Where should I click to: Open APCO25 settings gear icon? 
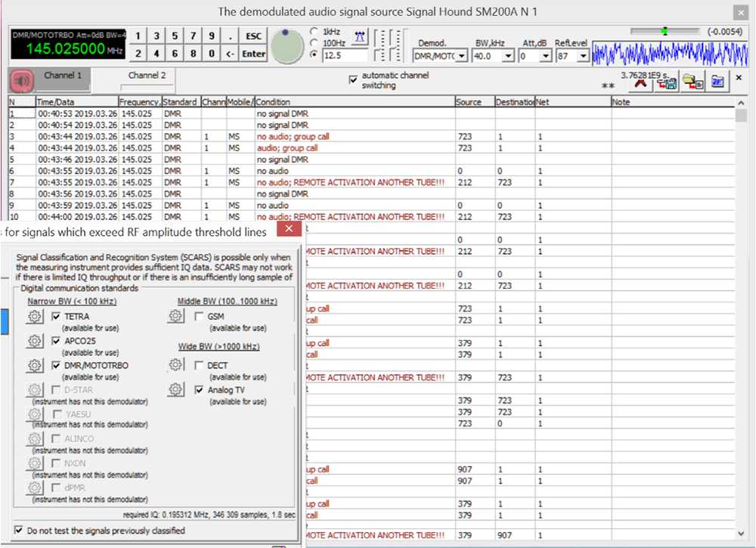(x=35, y=342)
